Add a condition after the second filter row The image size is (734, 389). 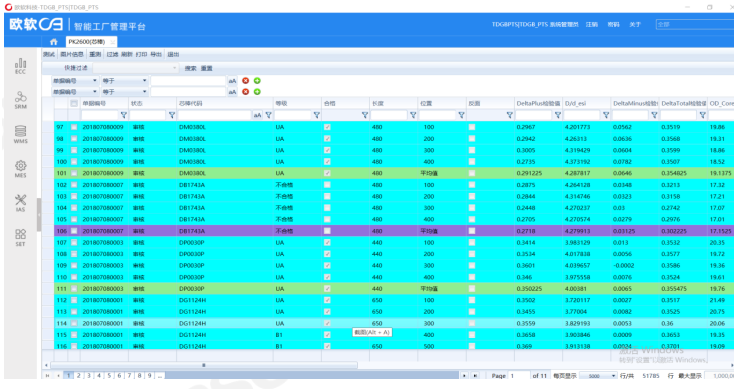click(257, 92)
